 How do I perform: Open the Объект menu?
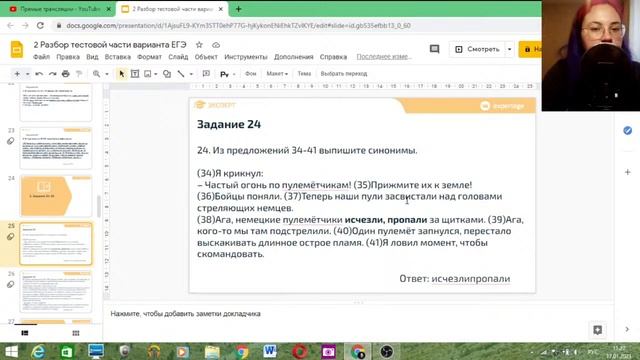pyautogui.click(x=206, y=57)
